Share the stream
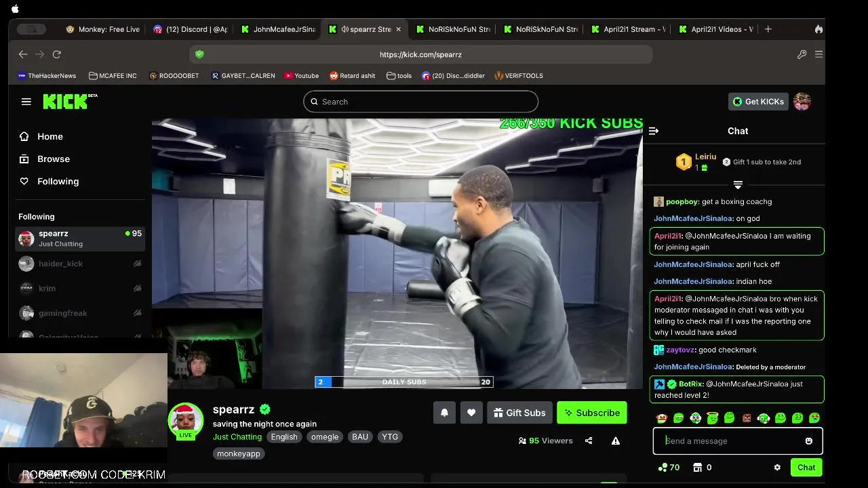The image size is (868, 488). 589,441
